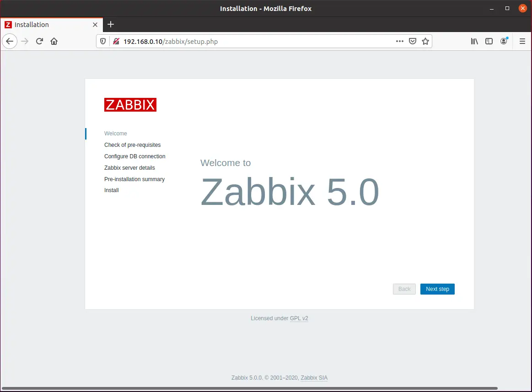
Task: Select Welcome step in sidebar
Action: pos(116,134)
